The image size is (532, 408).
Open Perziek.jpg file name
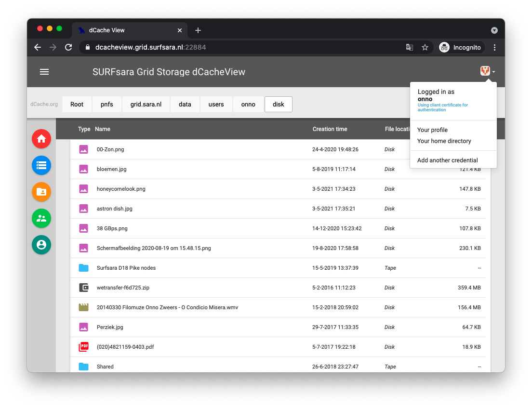pos(110,327)
